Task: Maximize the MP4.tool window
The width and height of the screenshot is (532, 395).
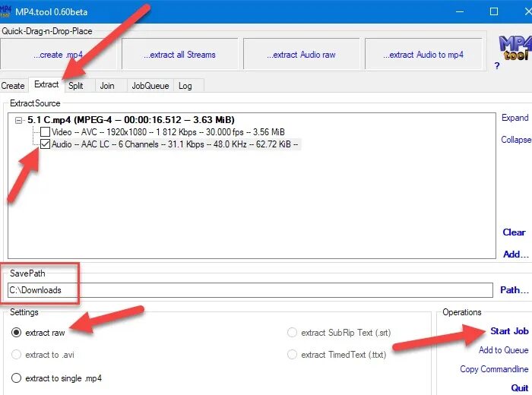Action: 494,11
